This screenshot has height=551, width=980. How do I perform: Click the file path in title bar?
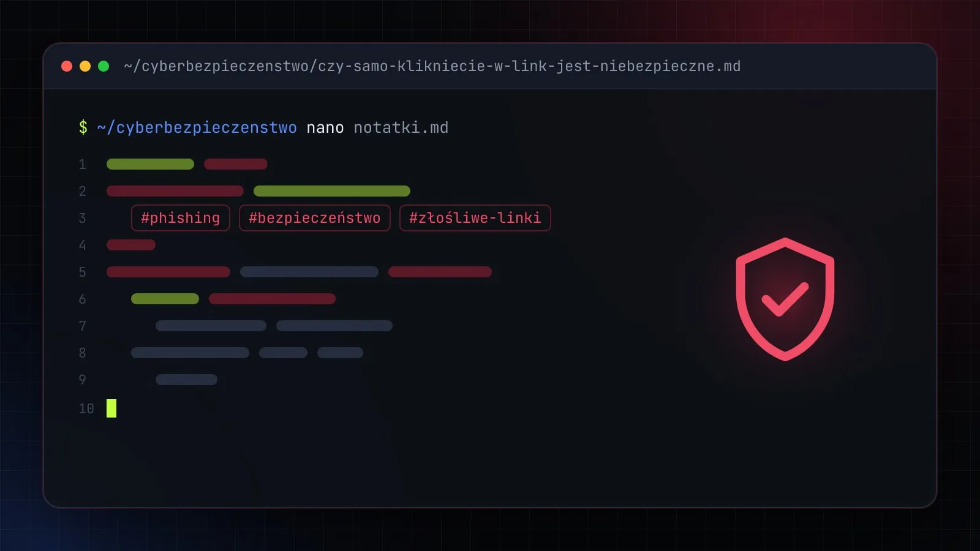pyautogui.click(x=432, y=66)
